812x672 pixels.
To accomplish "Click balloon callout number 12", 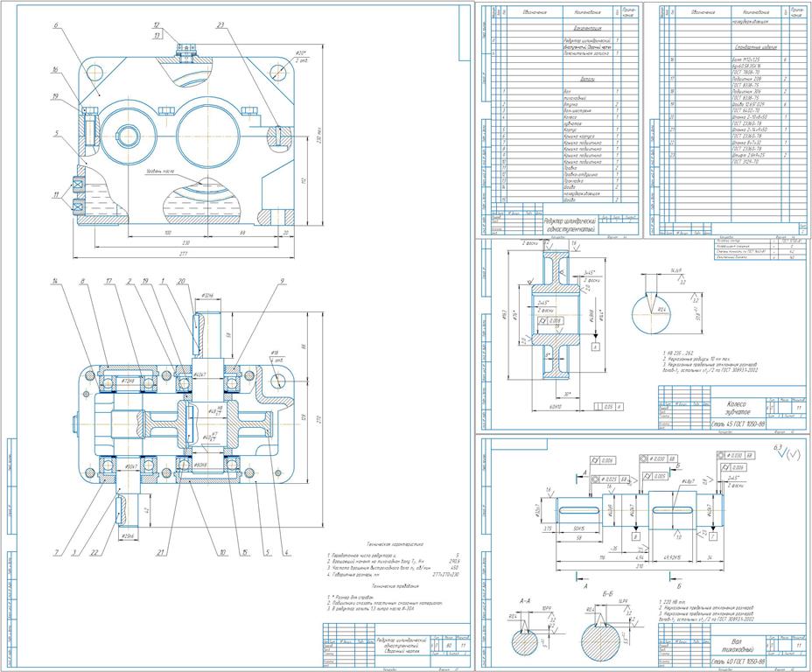I will tap(156, 24).
